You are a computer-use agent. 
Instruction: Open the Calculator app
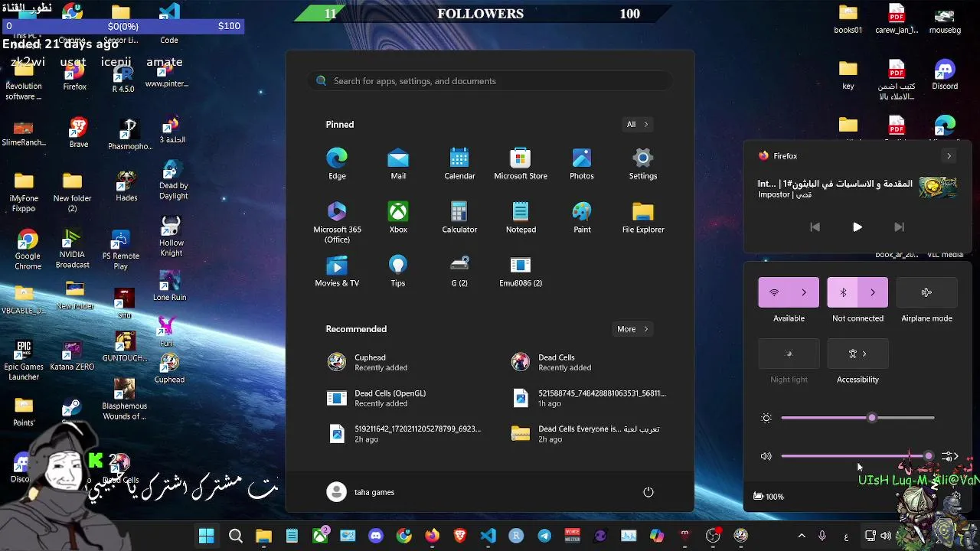[x=459, y=217]
